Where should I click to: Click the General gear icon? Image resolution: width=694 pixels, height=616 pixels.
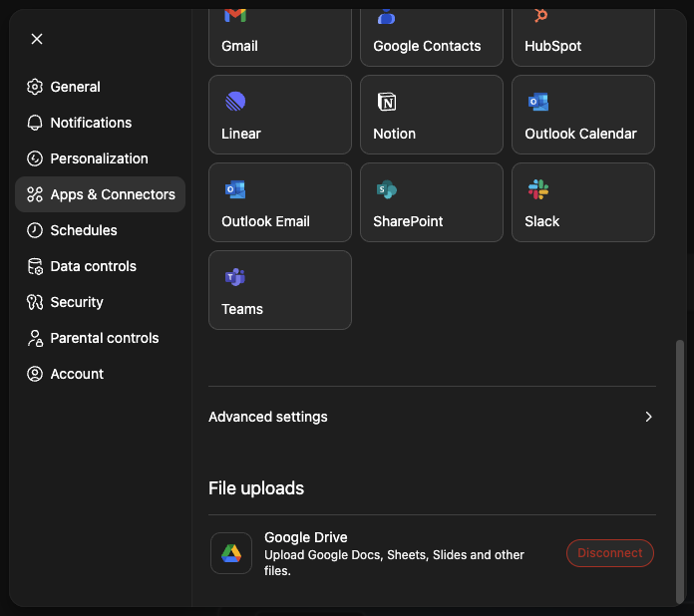point(35,87)
